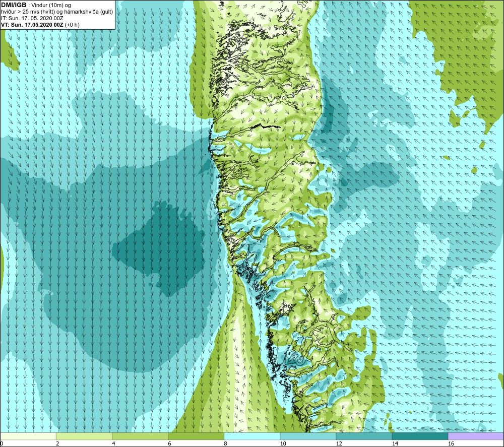
Task: Click the 'DMI/IGB : Vindur (10m) og' title line
Action: tap(36, 5)
